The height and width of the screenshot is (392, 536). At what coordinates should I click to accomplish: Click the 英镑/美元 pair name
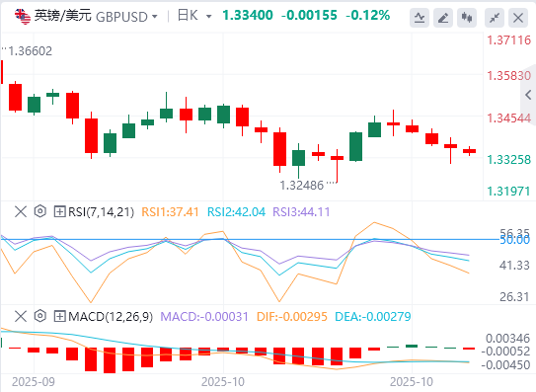(63, 16)
